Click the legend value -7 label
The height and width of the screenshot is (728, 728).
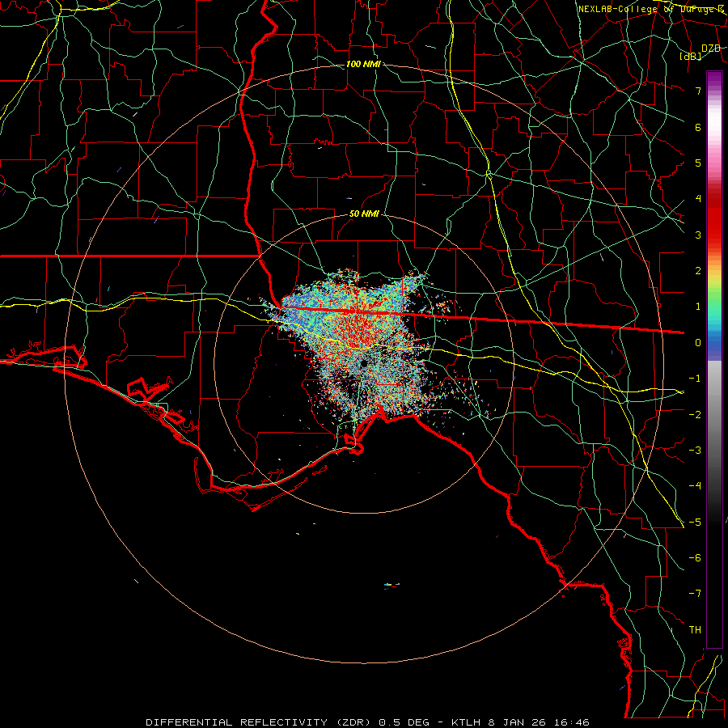pos(695,594)
